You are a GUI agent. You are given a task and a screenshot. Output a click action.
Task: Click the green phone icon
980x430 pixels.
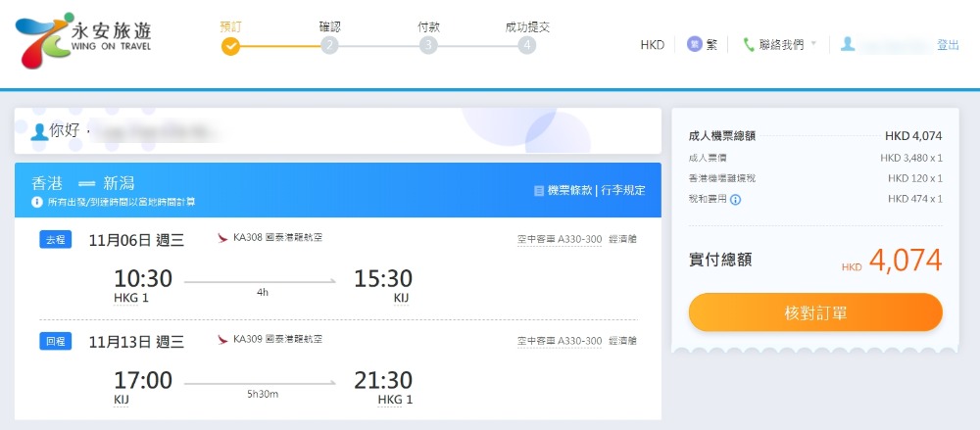point(750,44)
